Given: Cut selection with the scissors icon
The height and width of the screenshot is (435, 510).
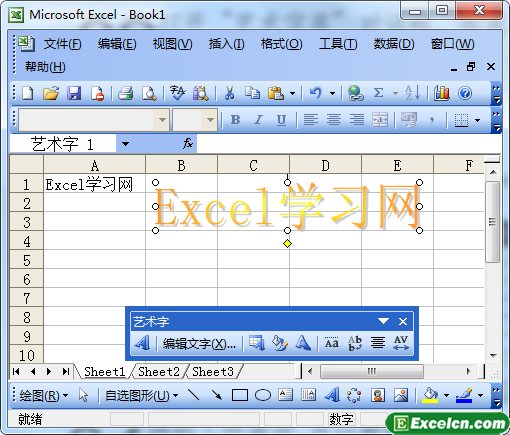Looking at the screenshot, I should [229, 93].
